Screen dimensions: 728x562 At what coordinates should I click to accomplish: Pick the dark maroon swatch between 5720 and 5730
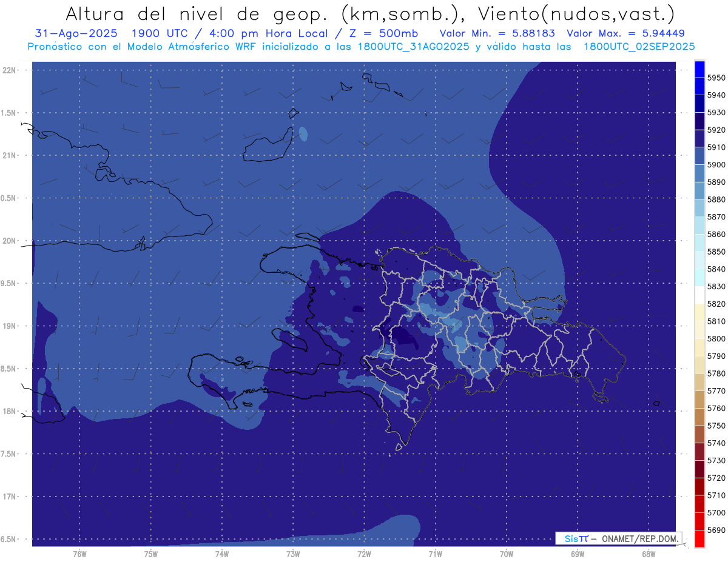699,469
